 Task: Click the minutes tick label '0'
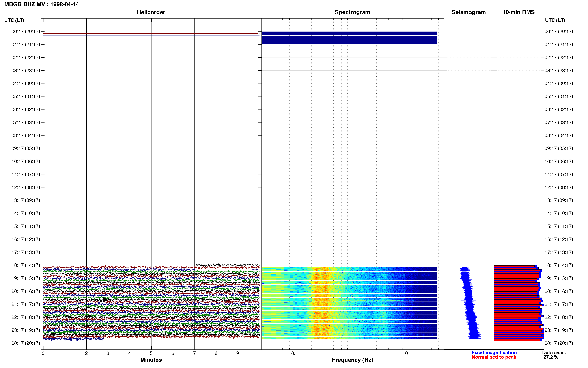tap(43, 353)
